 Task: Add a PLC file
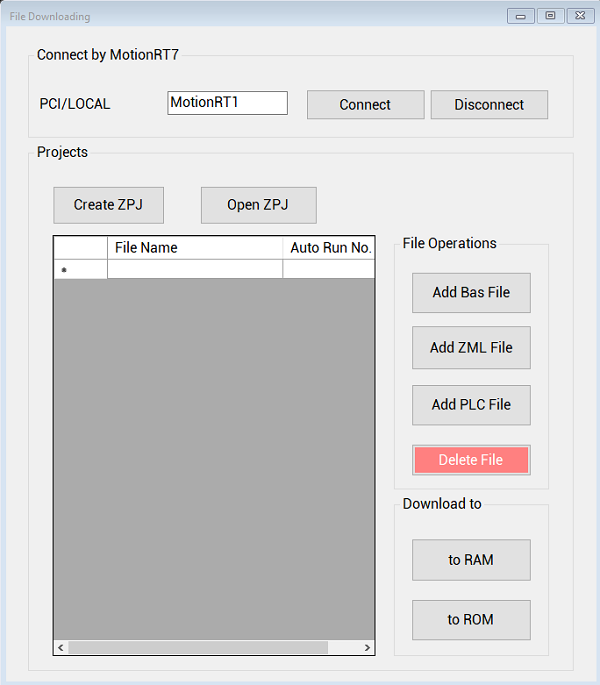471,405
